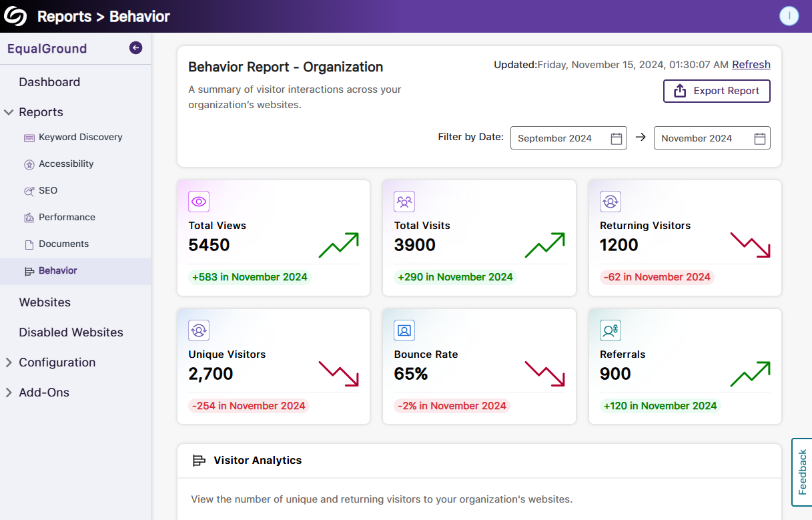Open the Feedback side tab
The height and width of the screenshot is (520, 812).
tap(802, 472)
